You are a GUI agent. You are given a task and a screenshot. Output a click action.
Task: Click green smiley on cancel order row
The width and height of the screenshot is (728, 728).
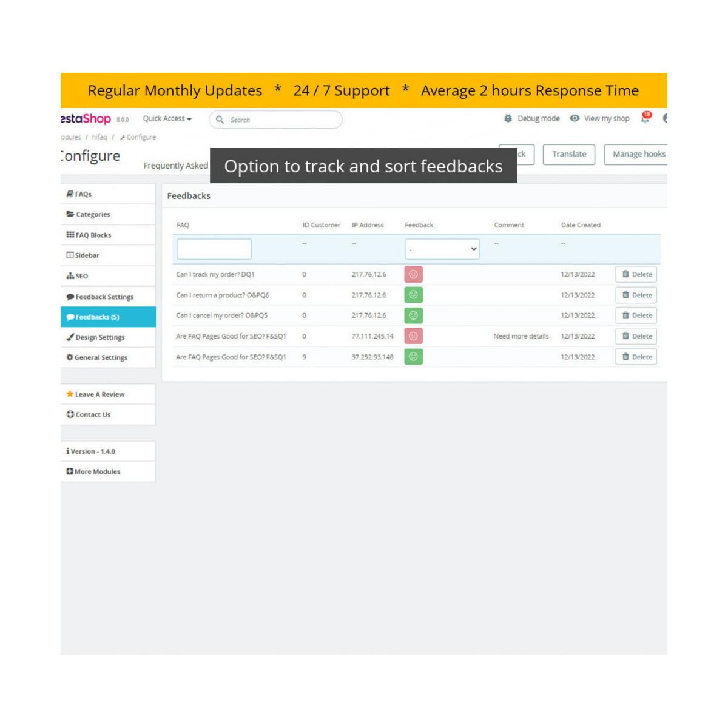pyautogui.click(x=413, y=315)
